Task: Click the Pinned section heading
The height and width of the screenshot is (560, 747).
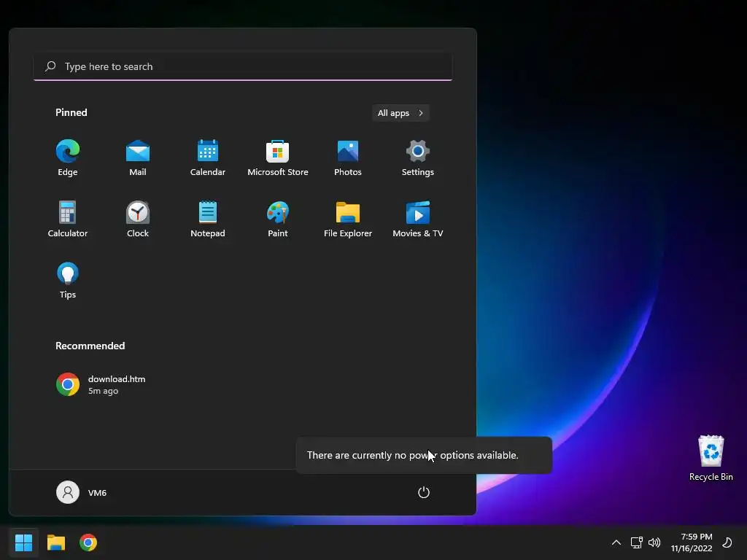Action: (71, 112)
